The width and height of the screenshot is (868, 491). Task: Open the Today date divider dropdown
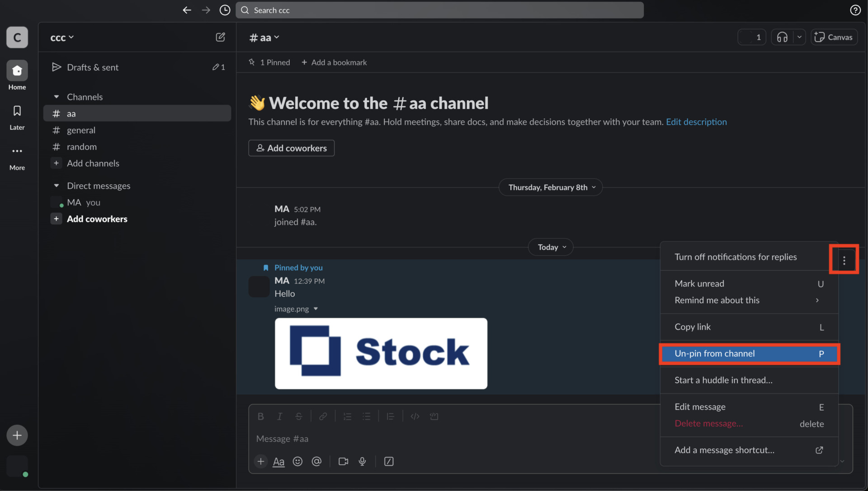550,247
